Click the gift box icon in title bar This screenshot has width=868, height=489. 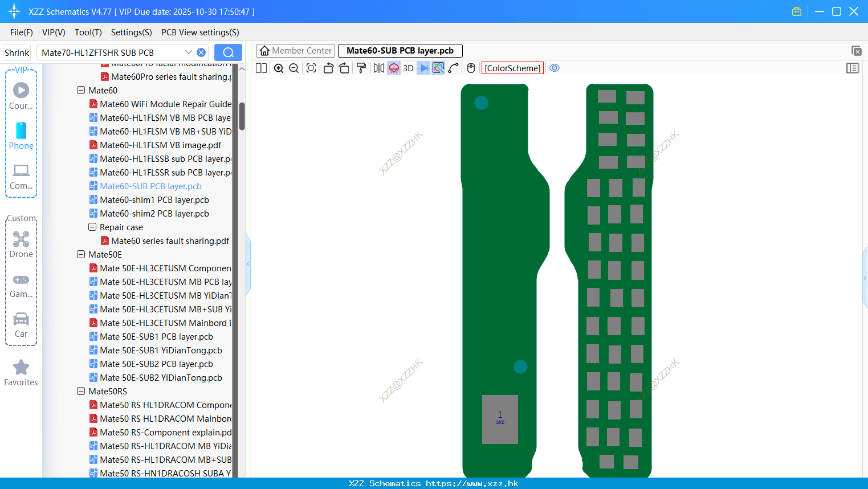coord(797,11)
